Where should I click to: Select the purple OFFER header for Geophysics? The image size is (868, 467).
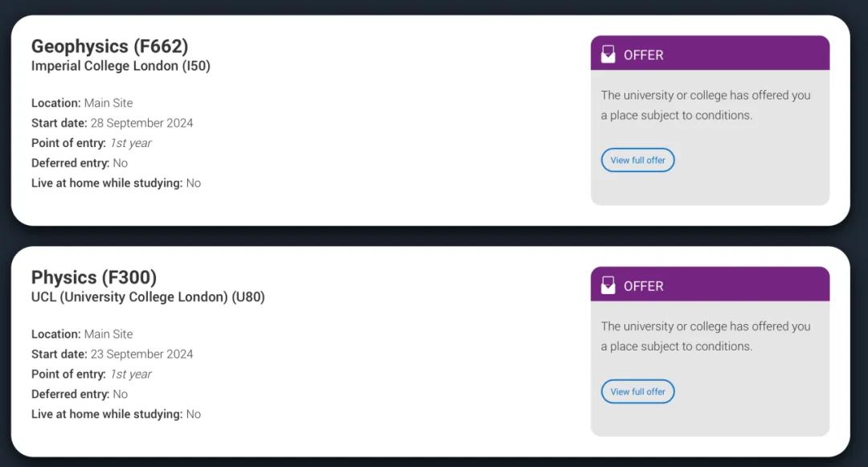click(710, 54)
